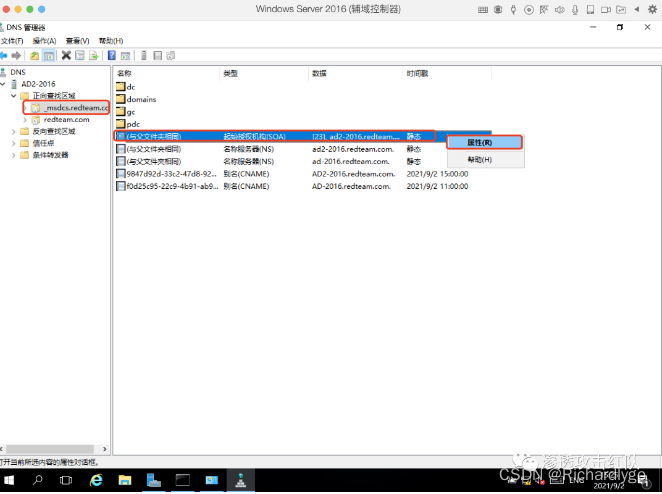Expand the 反向查找区域 tree node
The width and height of the screenshot is (662, 494).
click(x=14, y=132)
